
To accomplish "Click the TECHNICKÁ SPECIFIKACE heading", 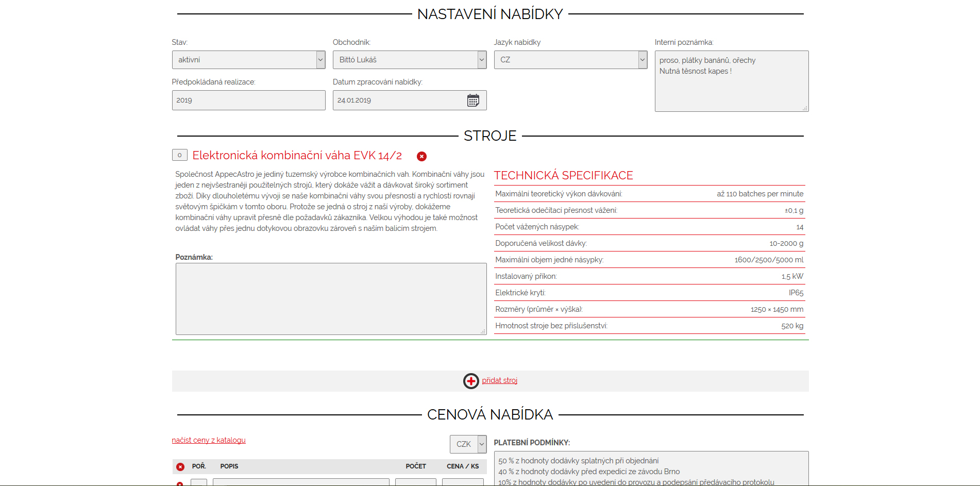I will [564, 175].
